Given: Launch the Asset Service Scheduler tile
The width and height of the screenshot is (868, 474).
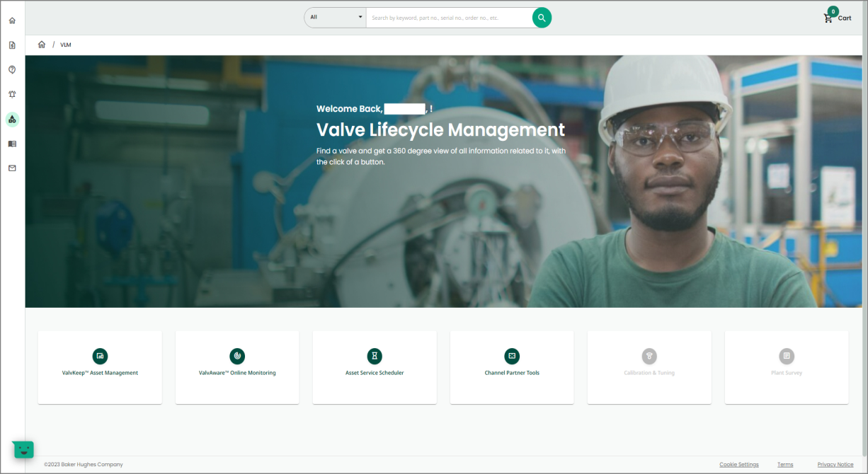Looking at the screenshot, I should 374,356.
